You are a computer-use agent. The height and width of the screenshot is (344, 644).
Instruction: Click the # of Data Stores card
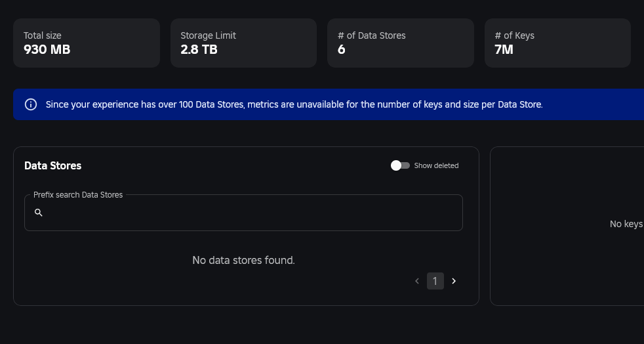click(x=401, y=43)
